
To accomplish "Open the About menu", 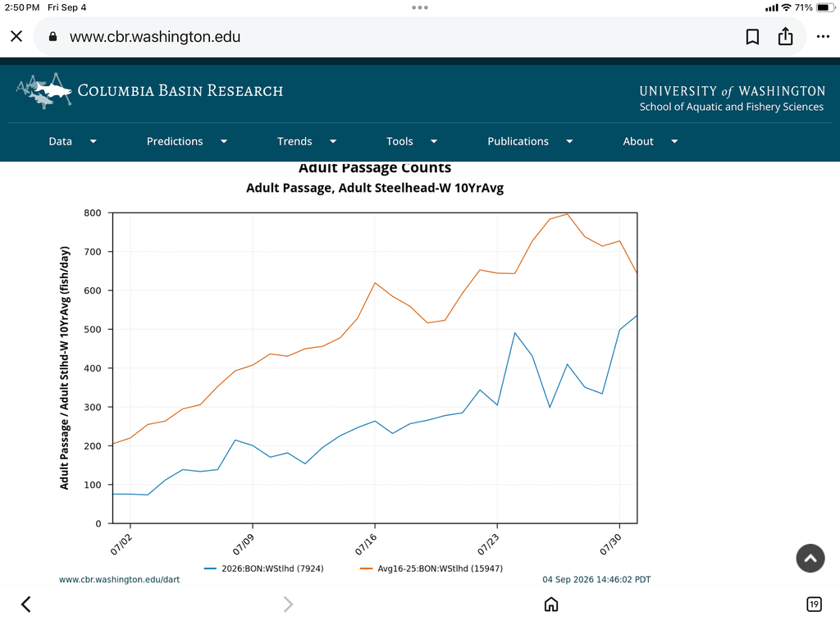I will pos(638,141).
